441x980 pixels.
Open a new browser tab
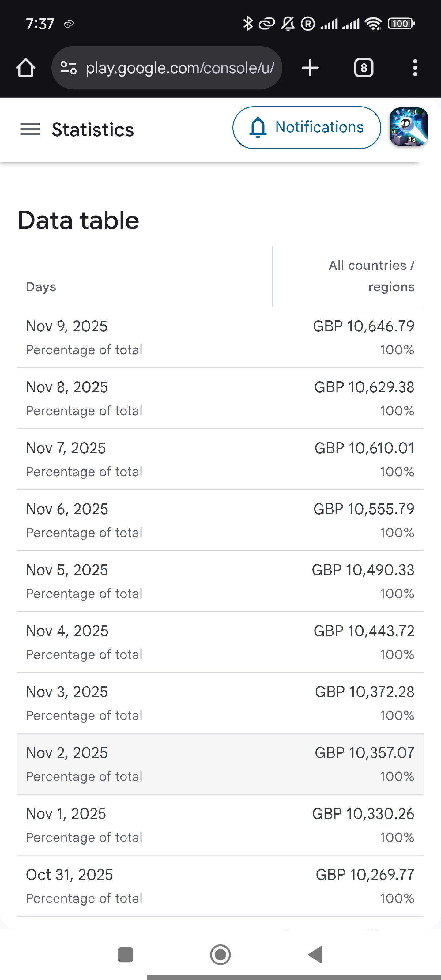click(x=310, y=68)
